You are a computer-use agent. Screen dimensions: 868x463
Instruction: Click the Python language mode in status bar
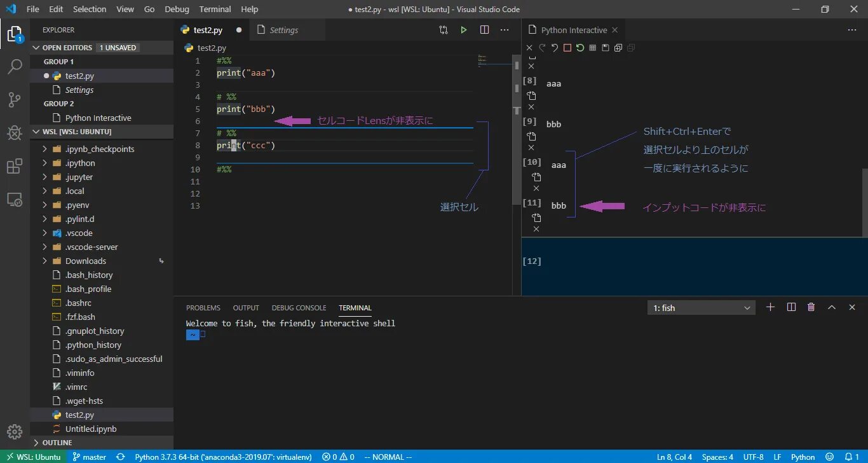click(x=803, y=457)
